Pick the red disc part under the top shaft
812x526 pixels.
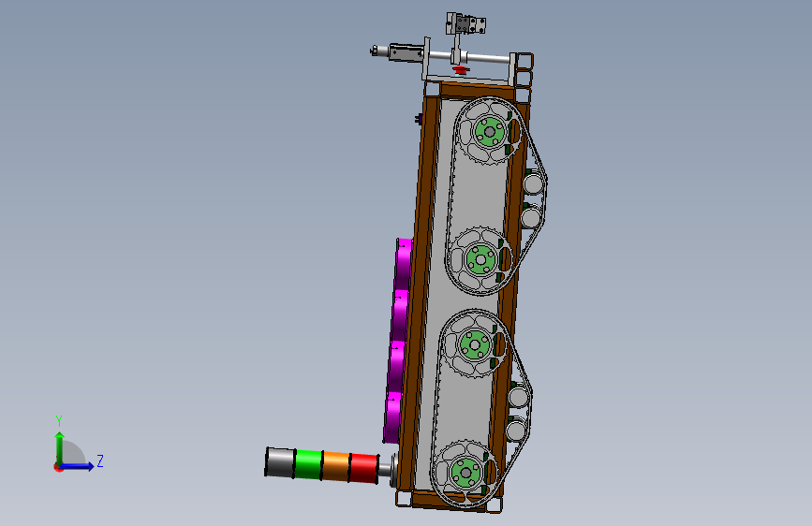461,69
